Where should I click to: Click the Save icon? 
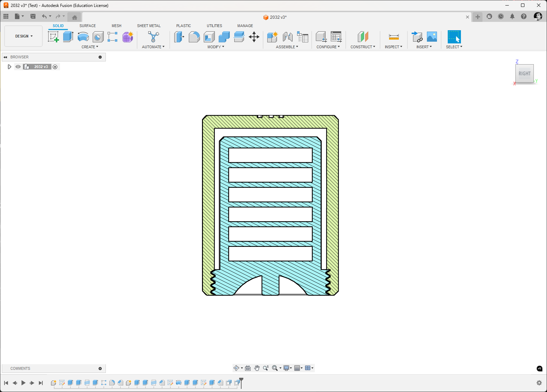(33, 16)
